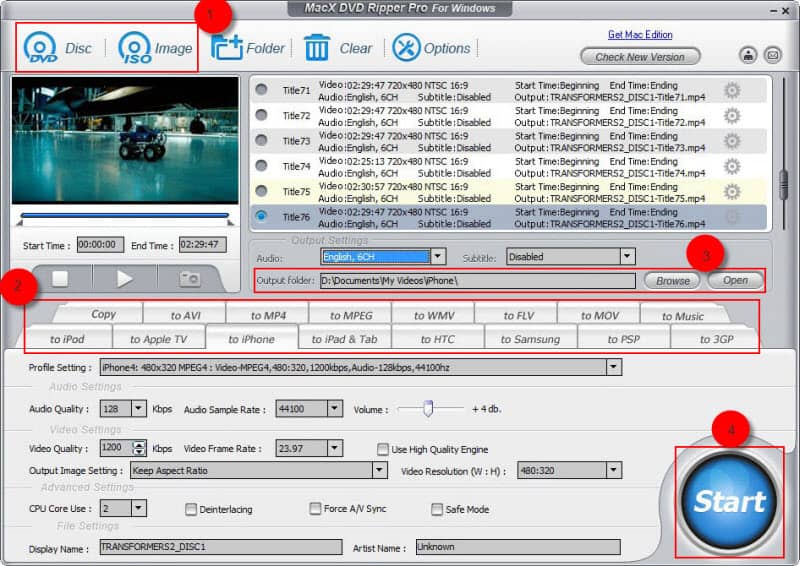Switch to the to Samsung tab
This screenshot has width=800, height=566.
click(x=530, y=339)
